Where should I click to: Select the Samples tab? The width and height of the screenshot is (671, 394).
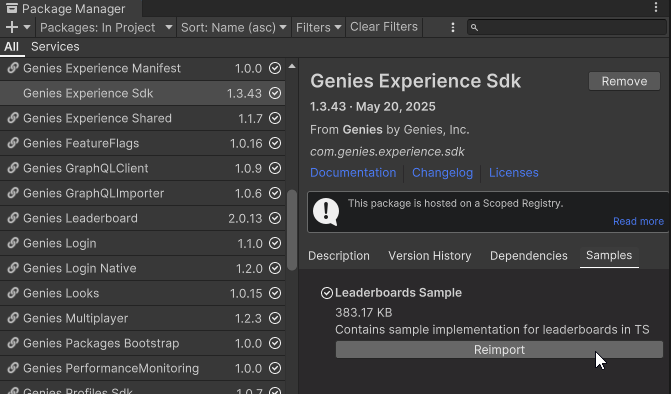pos(609,256)
